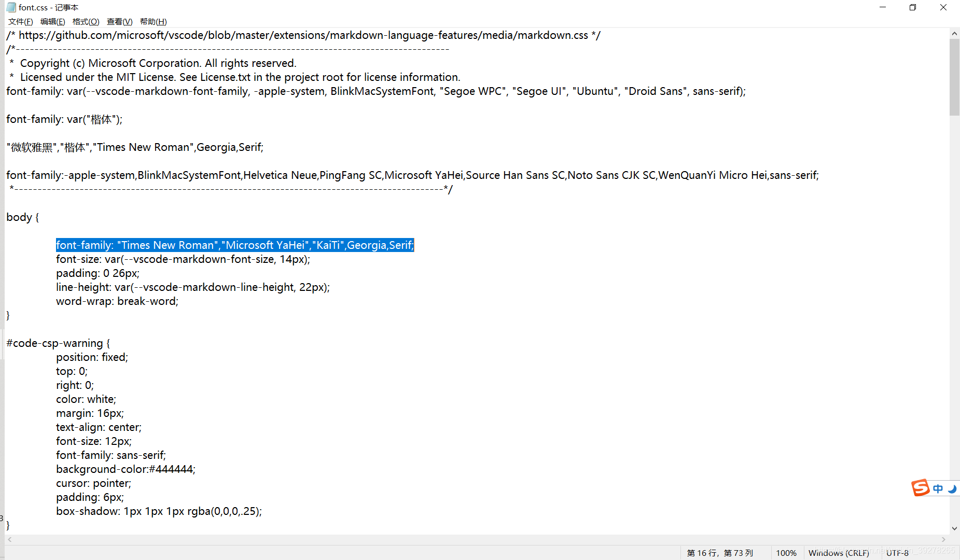Image resolution: width=960 pixels, height=560 pixels.
Task: Click the line containing PingFang SC fonts
Action: pos(412,175)
